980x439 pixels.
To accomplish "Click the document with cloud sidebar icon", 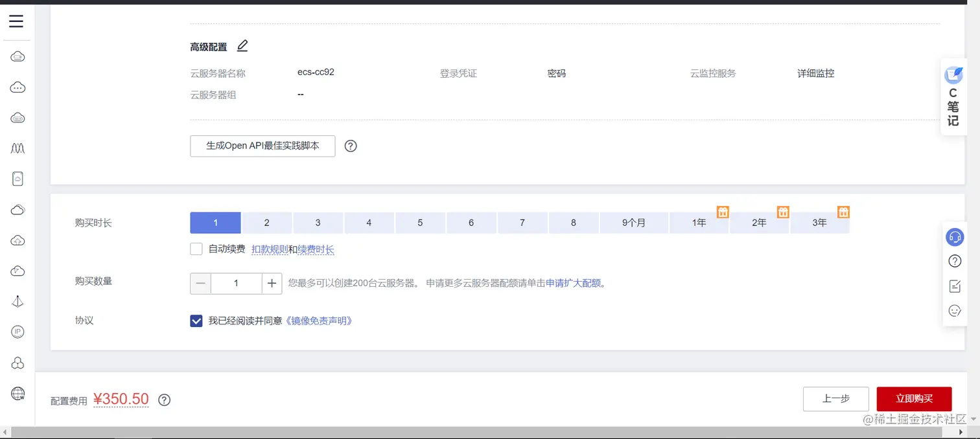I will pos(17,179).
